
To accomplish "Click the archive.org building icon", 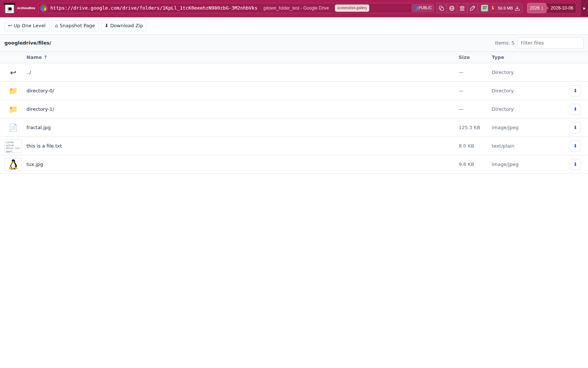I will [462, 8].
